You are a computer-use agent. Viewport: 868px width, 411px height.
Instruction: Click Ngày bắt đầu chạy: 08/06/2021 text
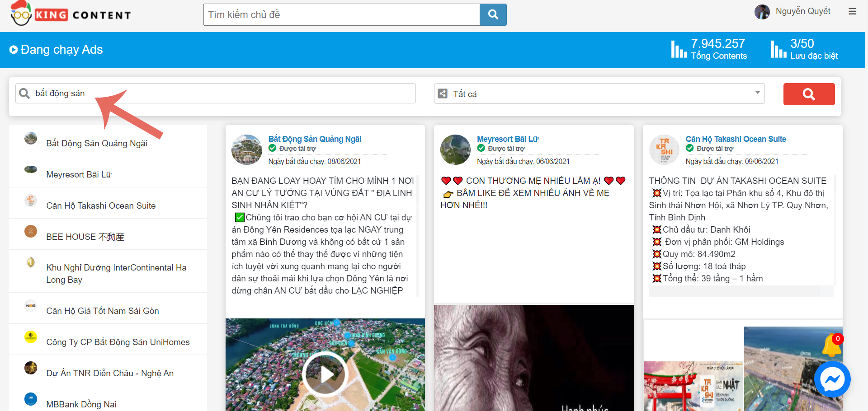click(315, 161)
